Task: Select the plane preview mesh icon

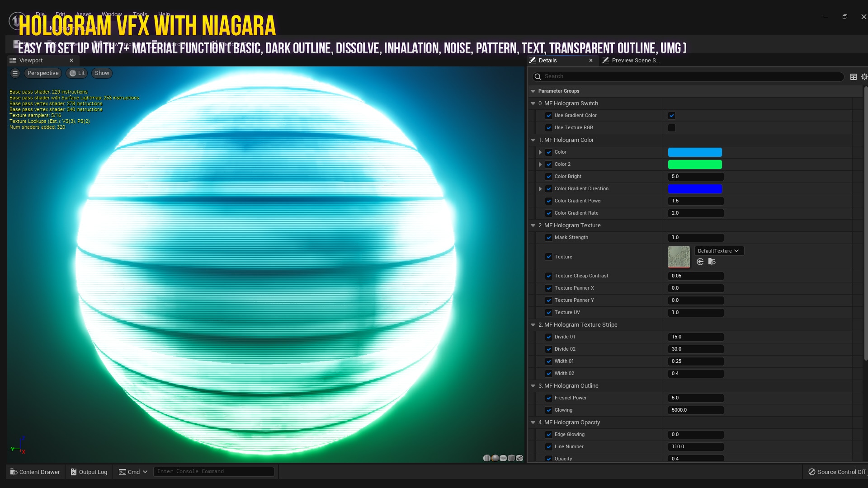Action: pos(503,458)
